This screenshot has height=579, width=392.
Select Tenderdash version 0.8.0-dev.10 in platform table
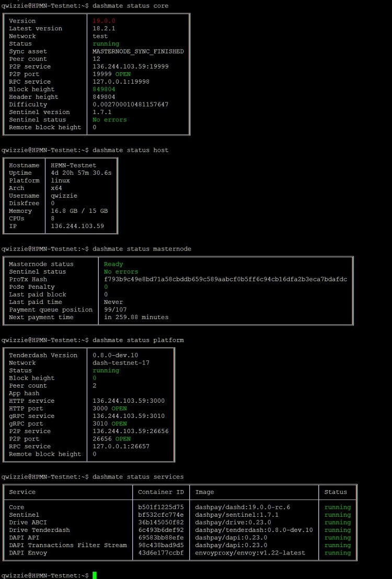pos(115,355)
